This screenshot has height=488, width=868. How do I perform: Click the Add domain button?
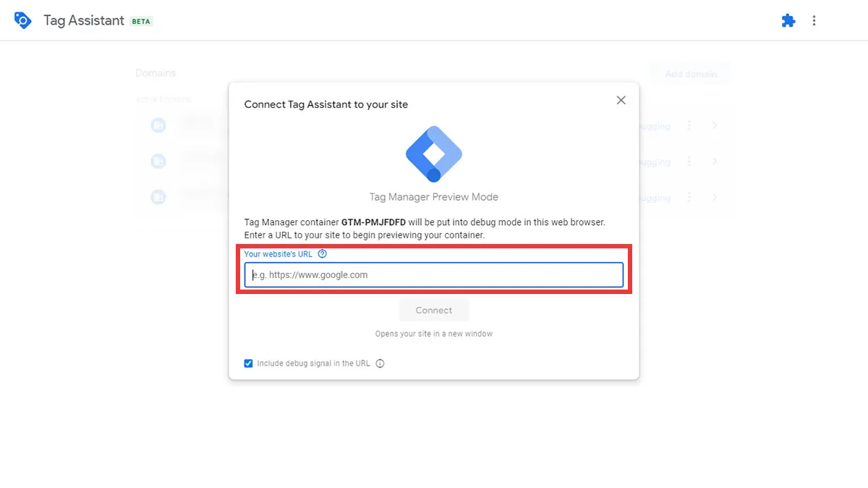coord(689,73)
